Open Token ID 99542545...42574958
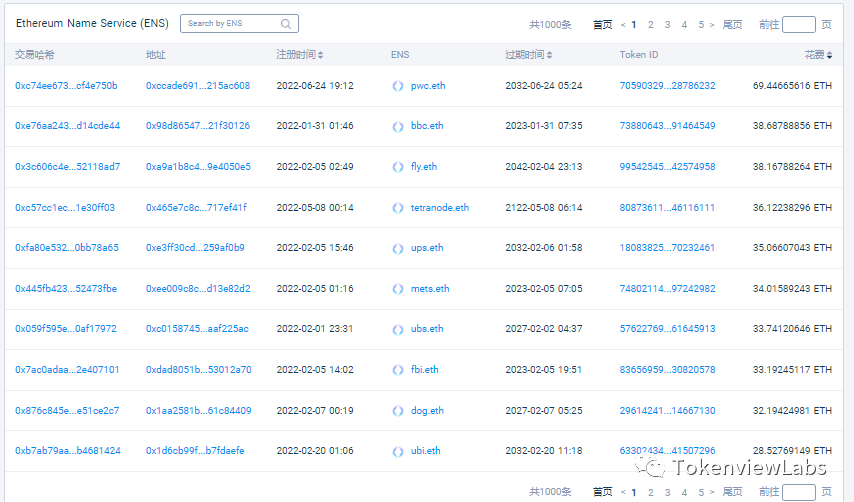Viewport: 854px width, 502px height. (x=668, y=167)
